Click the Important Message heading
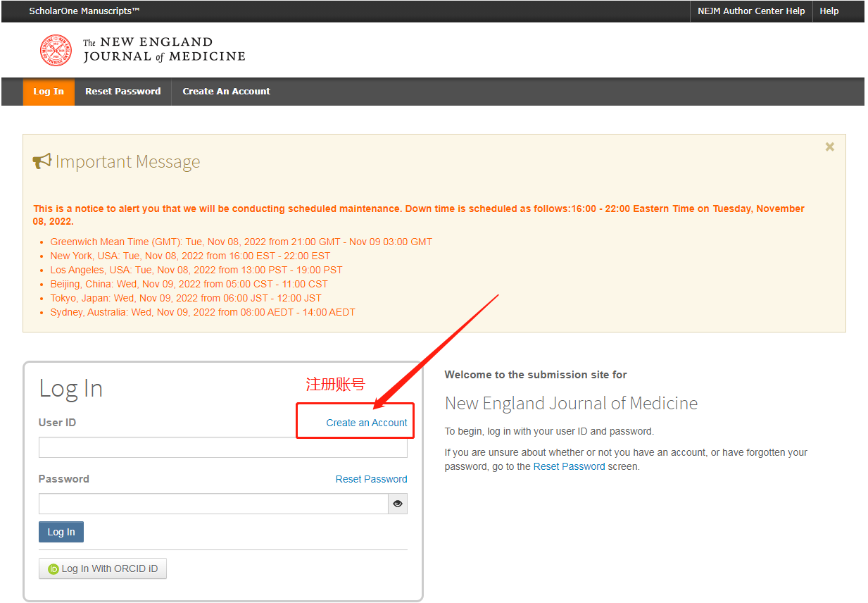 click(x=128, y=162)
